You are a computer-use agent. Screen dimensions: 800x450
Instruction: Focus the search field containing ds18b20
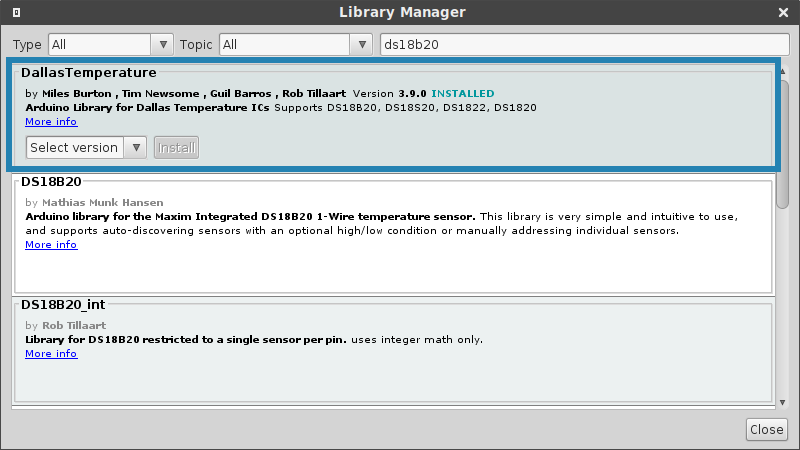[x=584, y=45]
